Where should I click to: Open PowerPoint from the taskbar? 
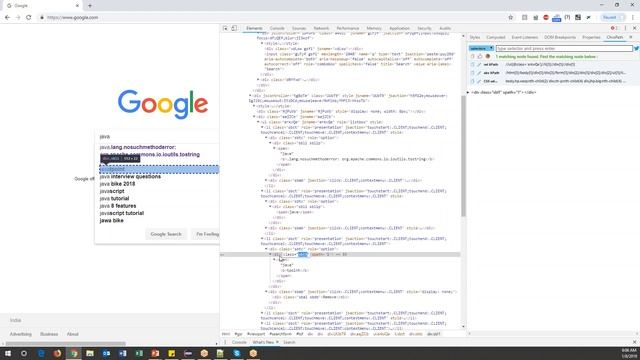point(155,353)
